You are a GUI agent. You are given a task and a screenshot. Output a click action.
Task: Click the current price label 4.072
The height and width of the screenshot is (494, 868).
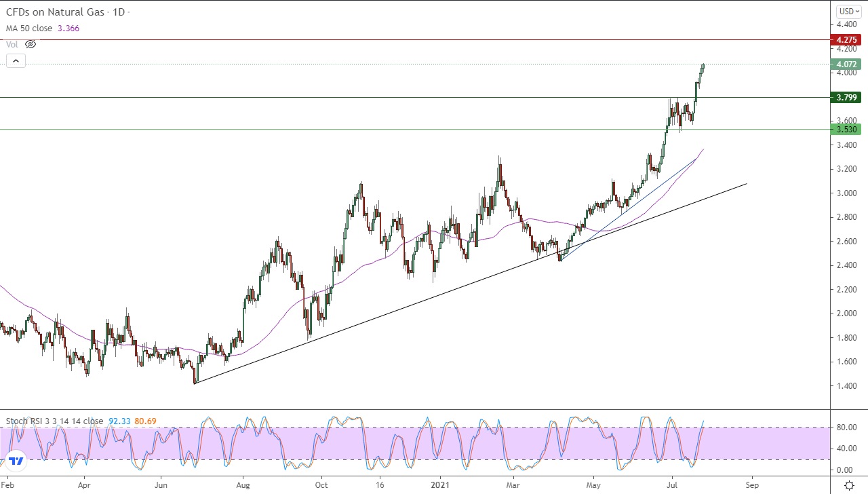pos(846,64)
